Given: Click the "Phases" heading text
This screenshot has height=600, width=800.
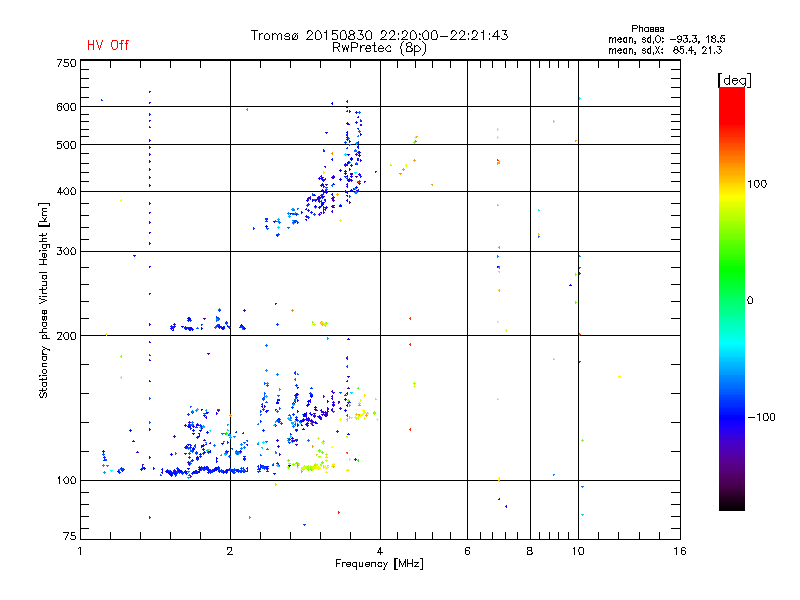Looking at the screenshot, I should point(647,29).
